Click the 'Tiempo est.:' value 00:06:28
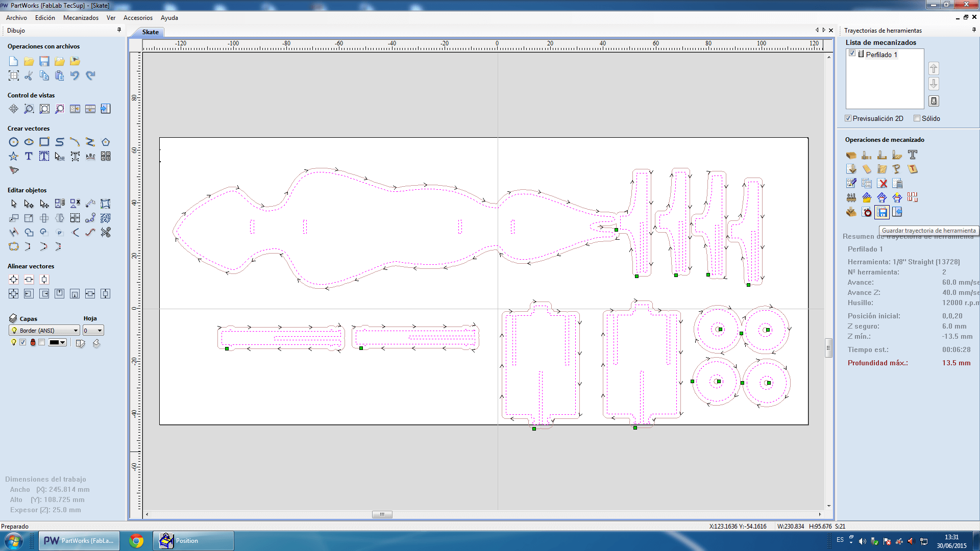980x551 pixels. click(957, 349)
